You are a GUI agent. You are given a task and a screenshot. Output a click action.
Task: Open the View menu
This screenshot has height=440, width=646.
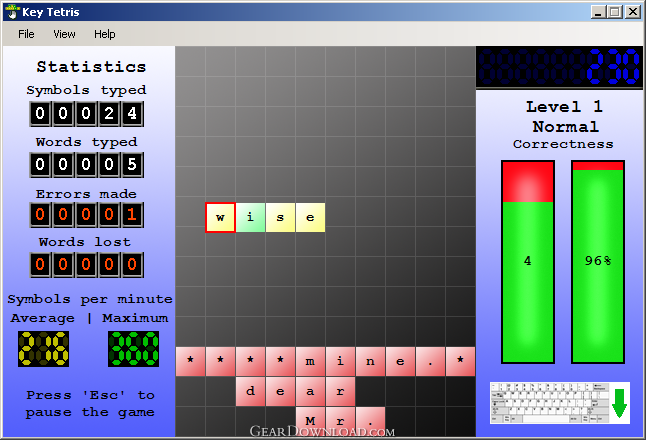[64, 34]
